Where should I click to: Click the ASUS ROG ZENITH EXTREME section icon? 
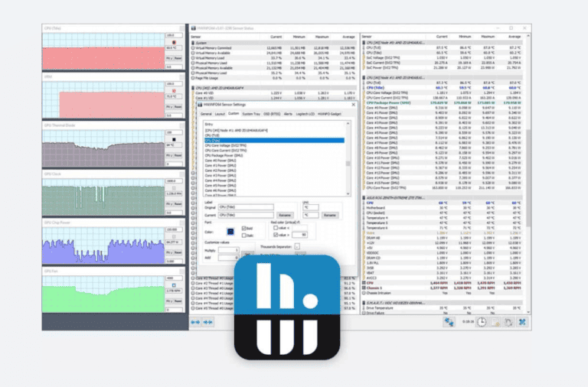click(364, 197)
